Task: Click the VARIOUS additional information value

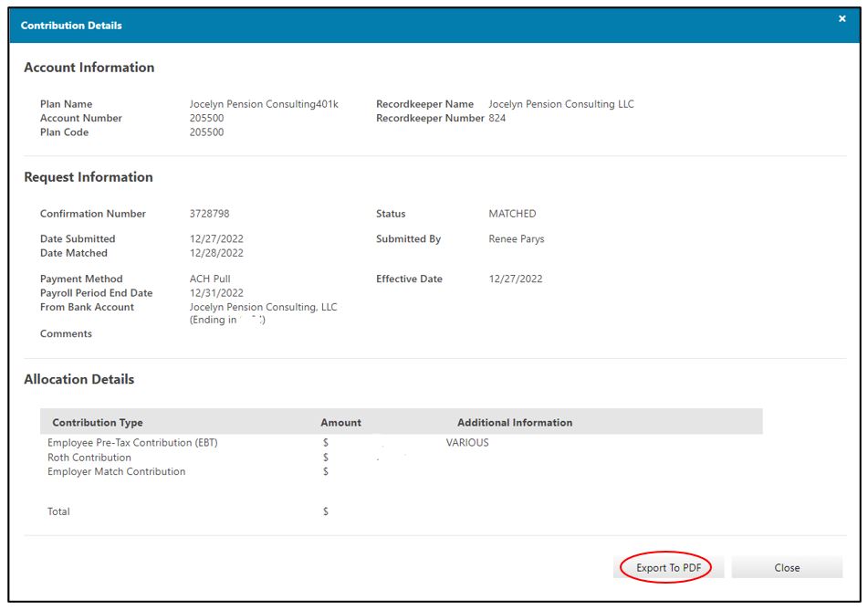Action: [x=467, y=443]
